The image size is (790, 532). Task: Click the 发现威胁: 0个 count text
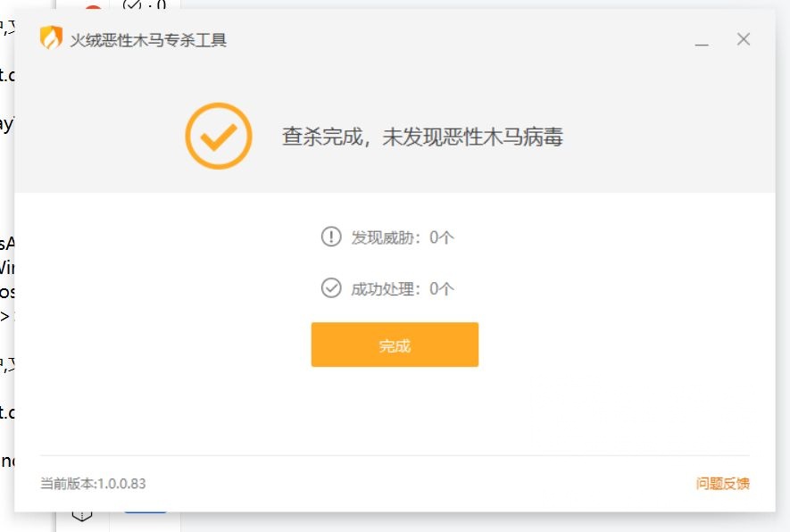pos(403,237)
